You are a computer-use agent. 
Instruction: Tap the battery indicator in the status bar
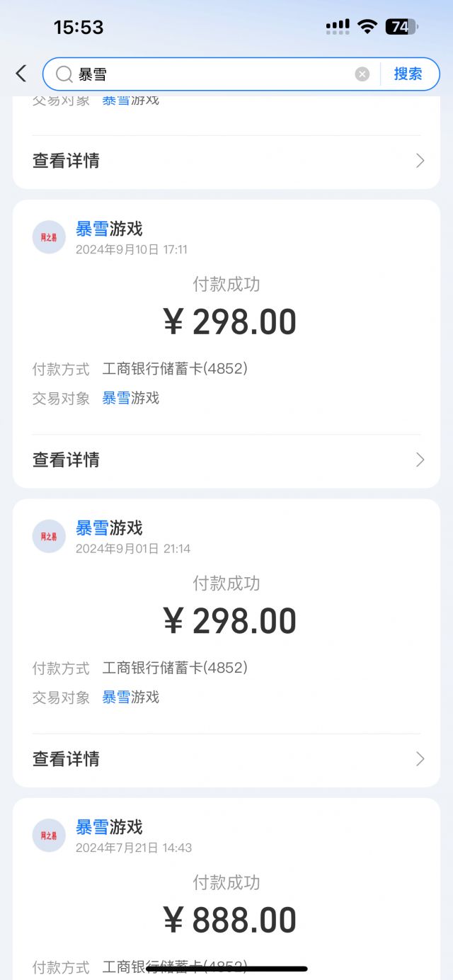[401, 27]
